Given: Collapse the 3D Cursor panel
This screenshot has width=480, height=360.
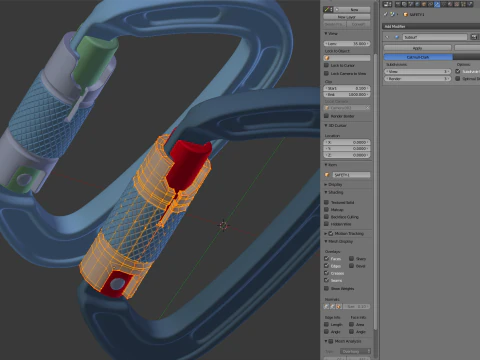Looking at the screenshot, I should (x=326, y=125).
